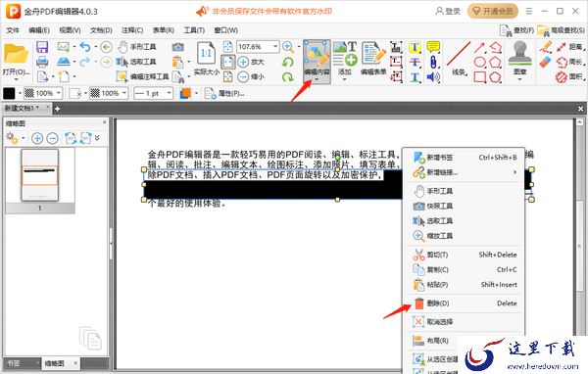Click the 实际大小 actual size icon
The height and width of the screenshot is (374, 588).
(x=206, y=59)
